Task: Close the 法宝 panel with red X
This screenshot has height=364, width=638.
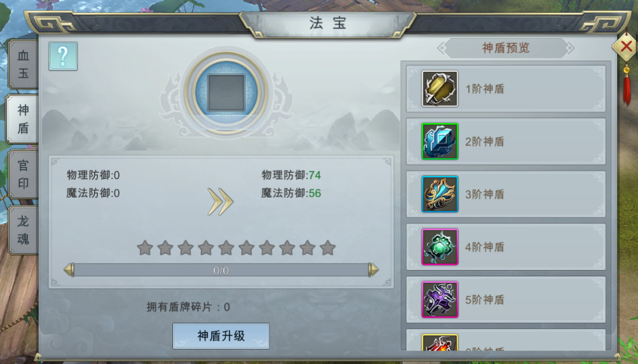Action: (626, 46)
